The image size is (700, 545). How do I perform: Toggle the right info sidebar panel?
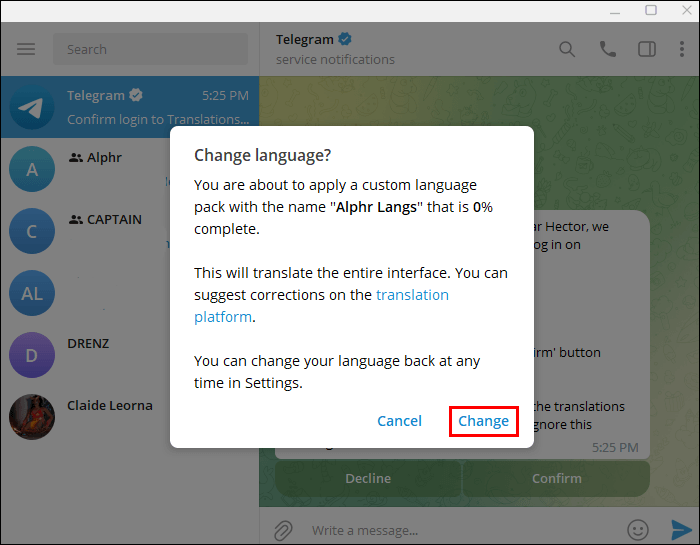[647, 49]
